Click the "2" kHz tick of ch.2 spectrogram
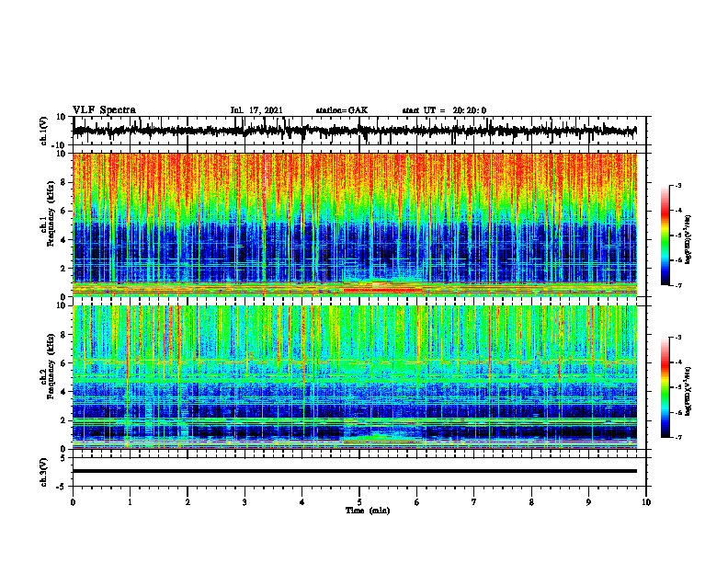Screen dimensions: 728x563 [63, 420]
